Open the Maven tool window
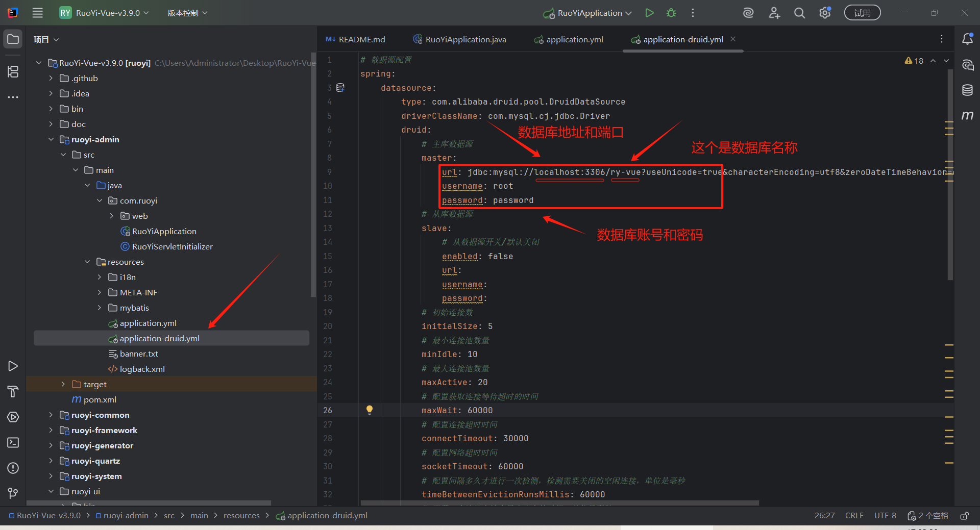This screenshot has height=530, width=980. 967,115
